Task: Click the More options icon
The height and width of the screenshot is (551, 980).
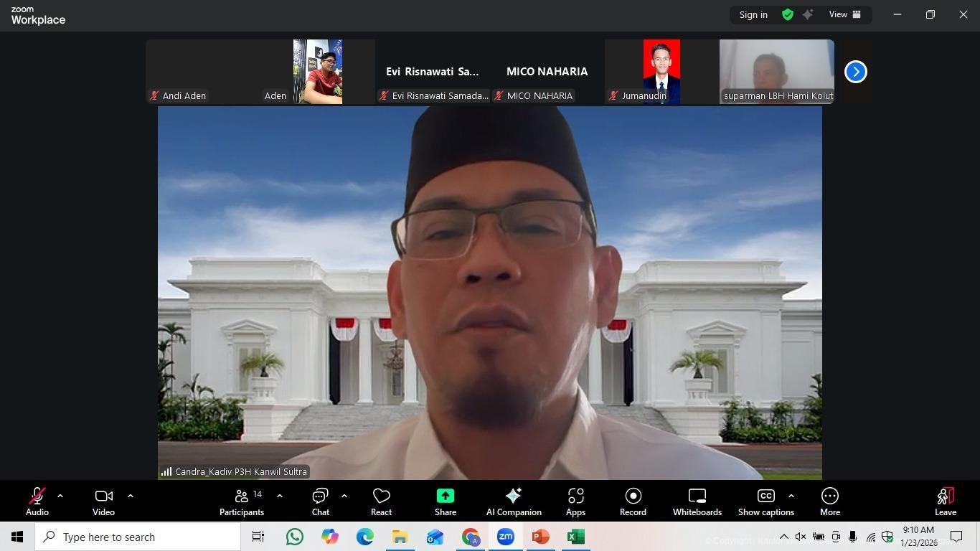Action: [x=829, y=496]
